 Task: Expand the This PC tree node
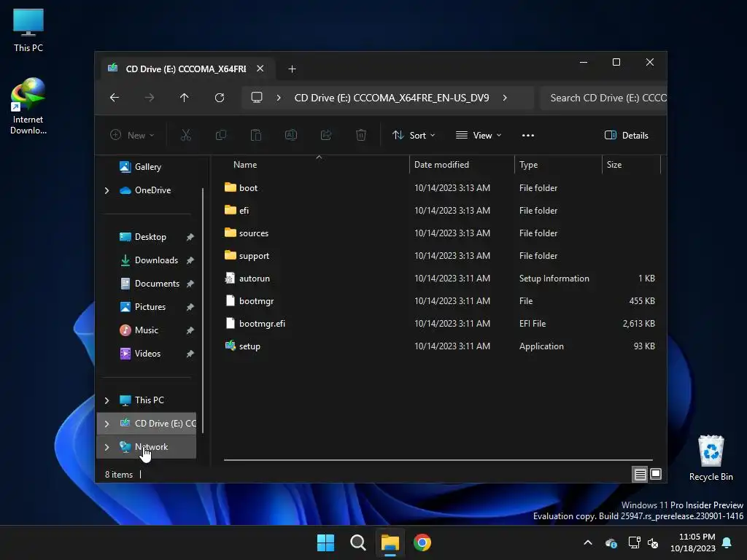[107, 400]
